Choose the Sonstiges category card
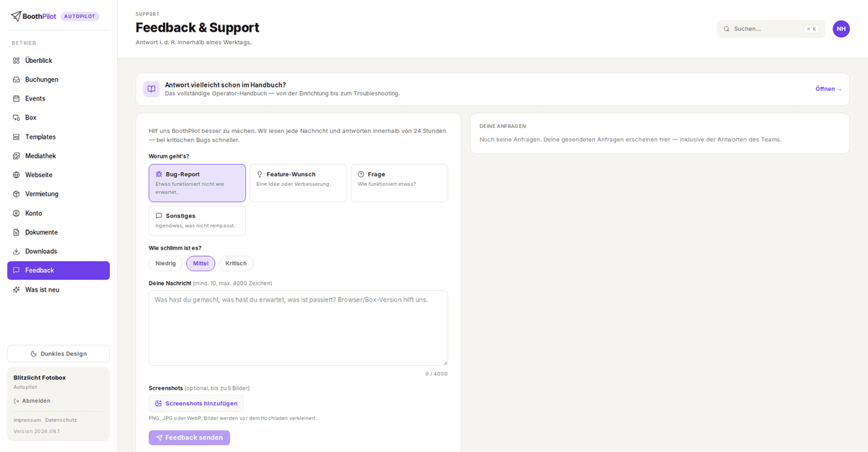Screen dimensions: 868x452 coord(197,221)
